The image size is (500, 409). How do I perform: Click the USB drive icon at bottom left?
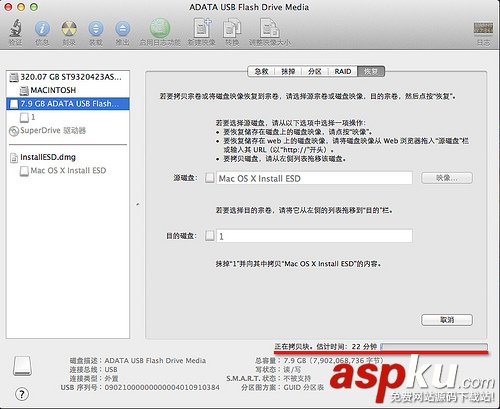pyautogui.click(x=23, y=366)
